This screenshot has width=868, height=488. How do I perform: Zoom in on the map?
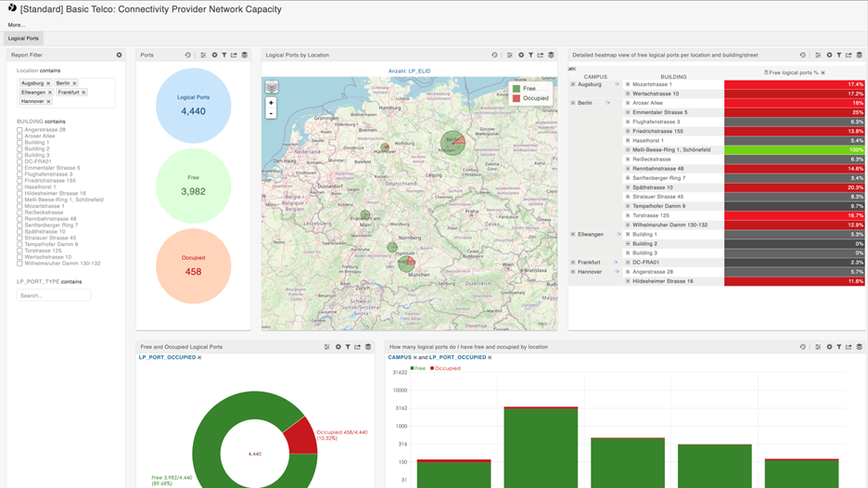[x=271, y=103]
